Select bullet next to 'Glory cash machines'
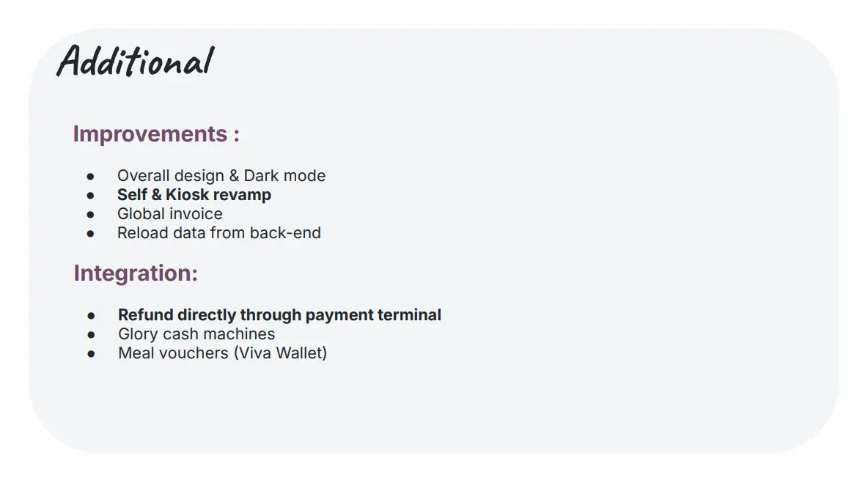The width and height of the screenshot is (868, 483). pyautogui.click(x=92, y=335)
